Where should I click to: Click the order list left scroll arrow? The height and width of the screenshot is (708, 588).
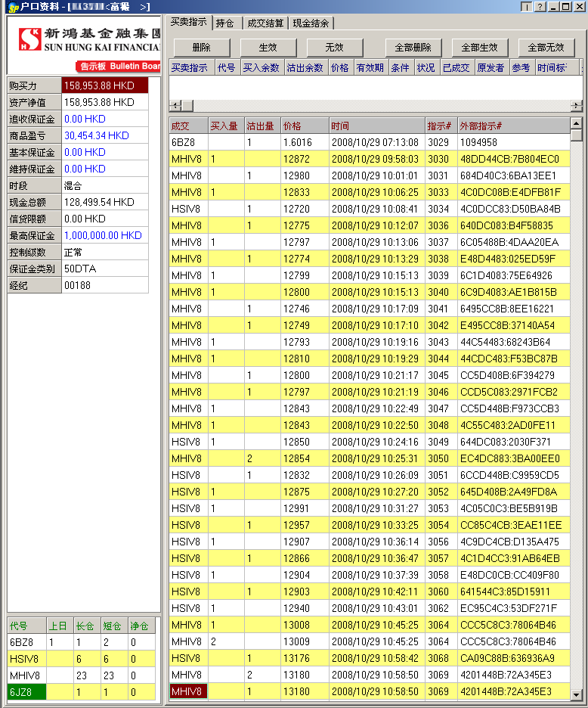176,106
